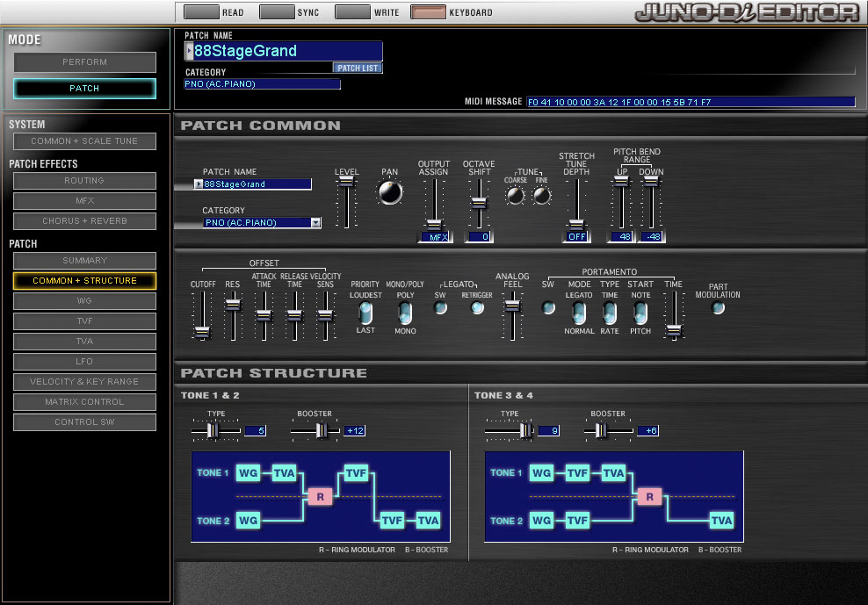Screen dimensions: 868x605
Task: Toggle the PART MODULATION button
Action: [x=718, y=307]
